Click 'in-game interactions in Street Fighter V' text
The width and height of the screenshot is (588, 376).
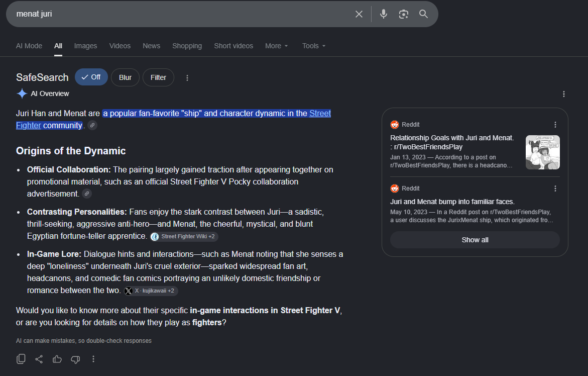(265, 310)
